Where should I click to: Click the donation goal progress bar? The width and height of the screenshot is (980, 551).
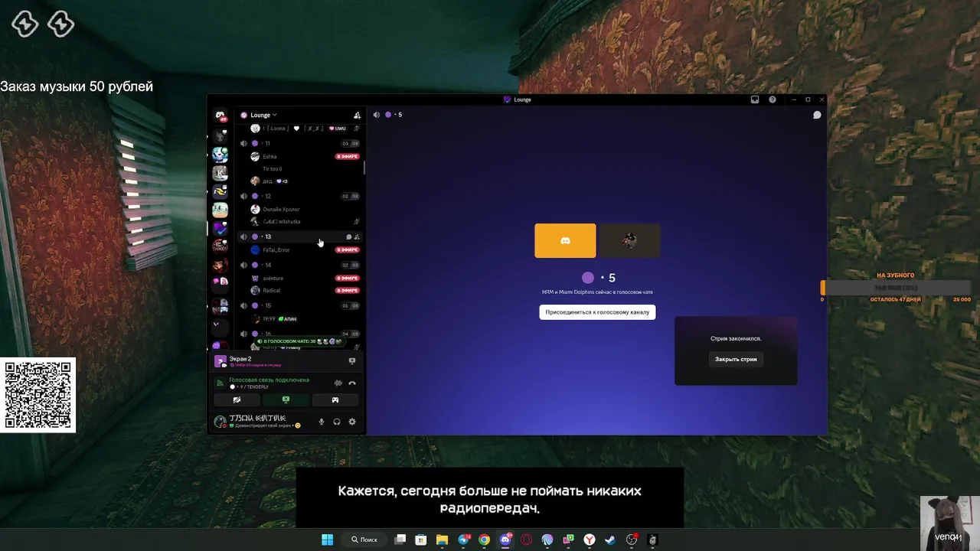pos(896,288)
